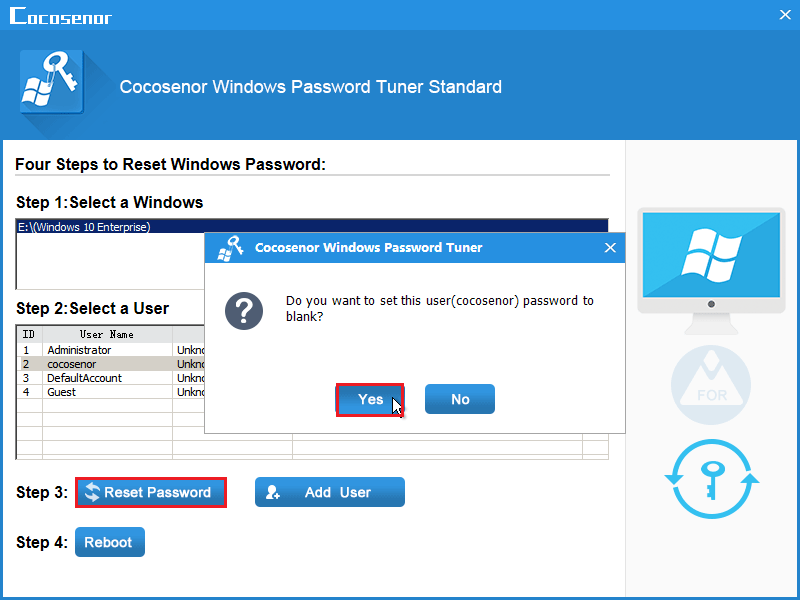
Task: Close the main Cocosenor window
Action: click(x=785, y=15)
